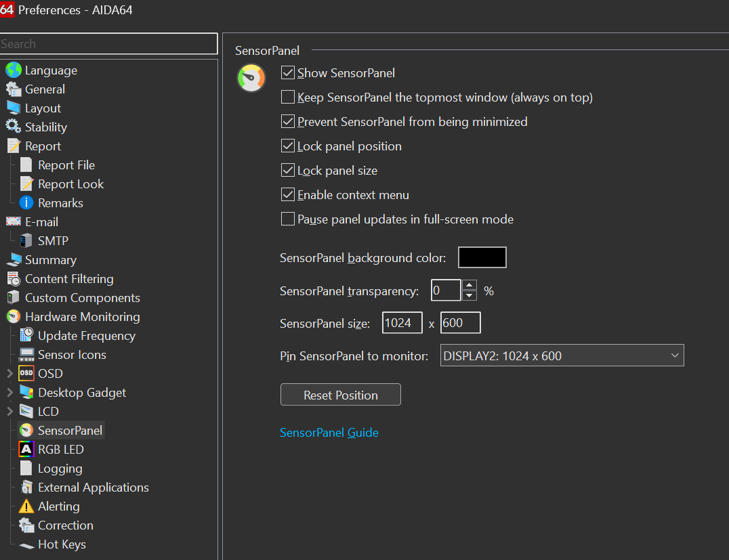
Task: Enable Keep SensorPanel topmost window checkbox
Action: coord(288,98)
